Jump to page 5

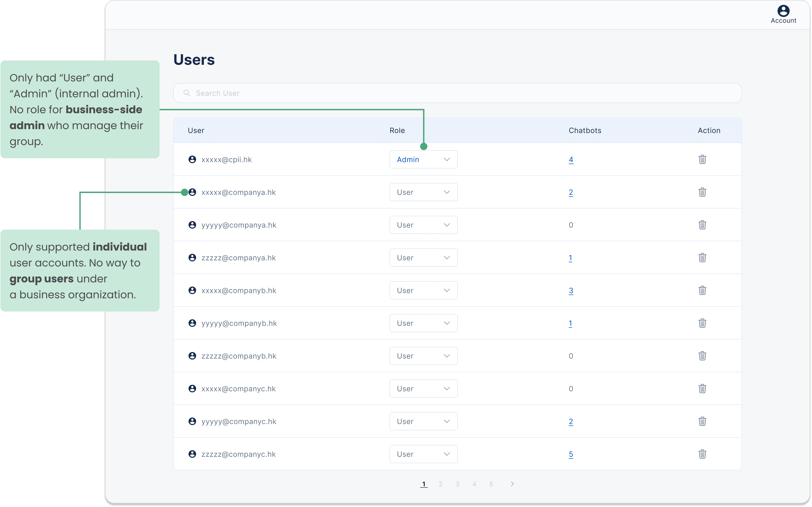[491, 484]
